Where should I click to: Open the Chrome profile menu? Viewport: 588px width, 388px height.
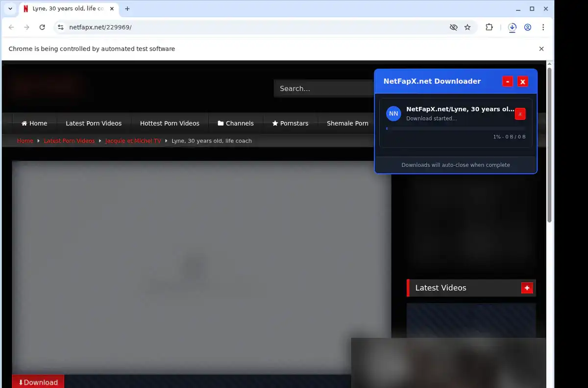pos(528,27)
